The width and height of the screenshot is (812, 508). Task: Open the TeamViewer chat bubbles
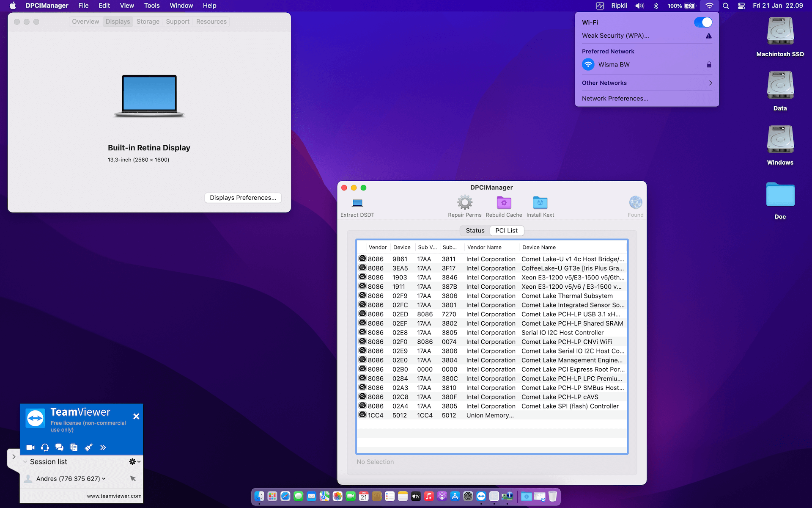[x=59, y=447]
